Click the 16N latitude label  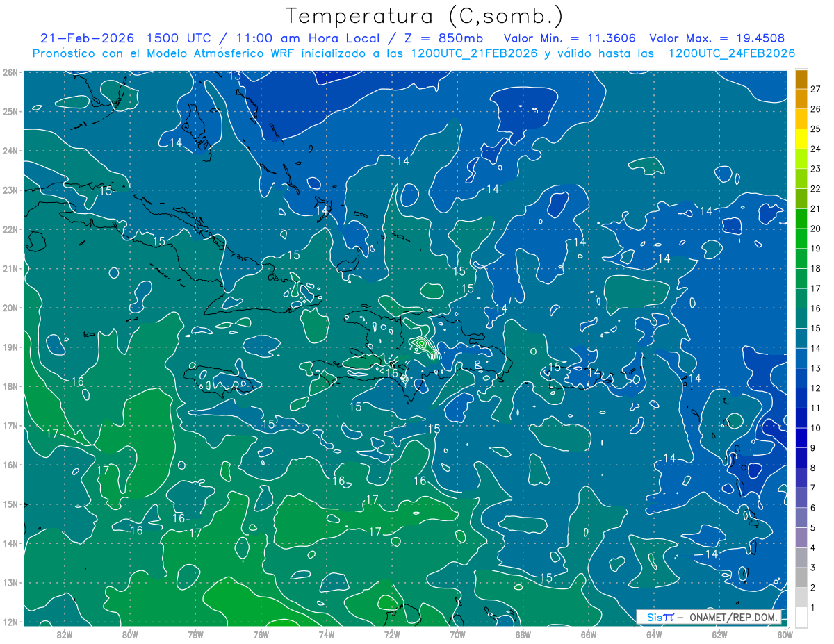(10, 465)
